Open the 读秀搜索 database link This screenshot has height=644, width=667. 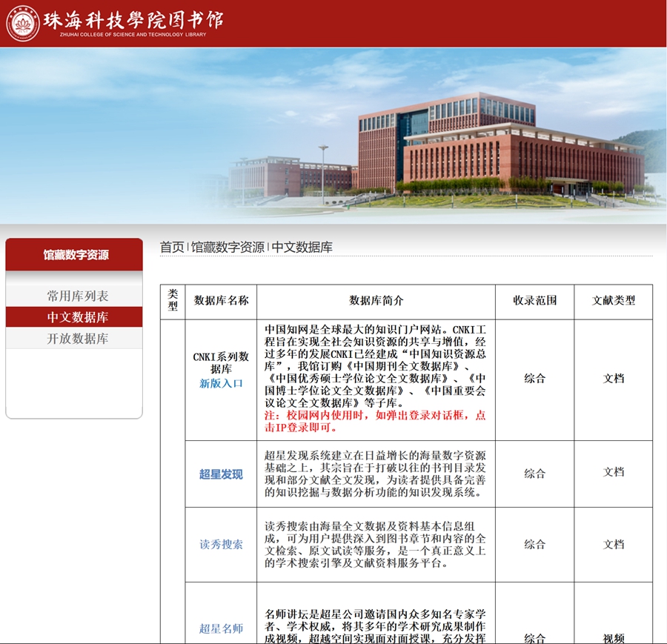point(221,545)
